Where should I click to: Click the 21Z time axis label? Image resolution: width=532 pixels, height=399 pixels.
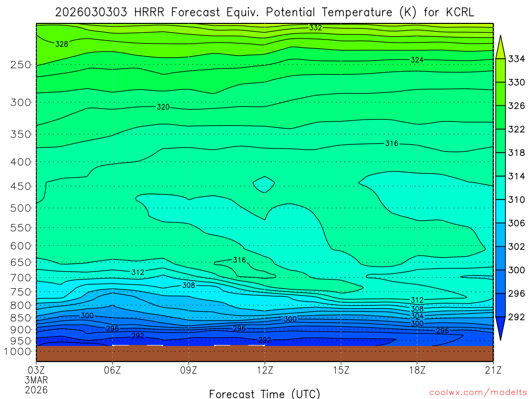tap(494, 370)
